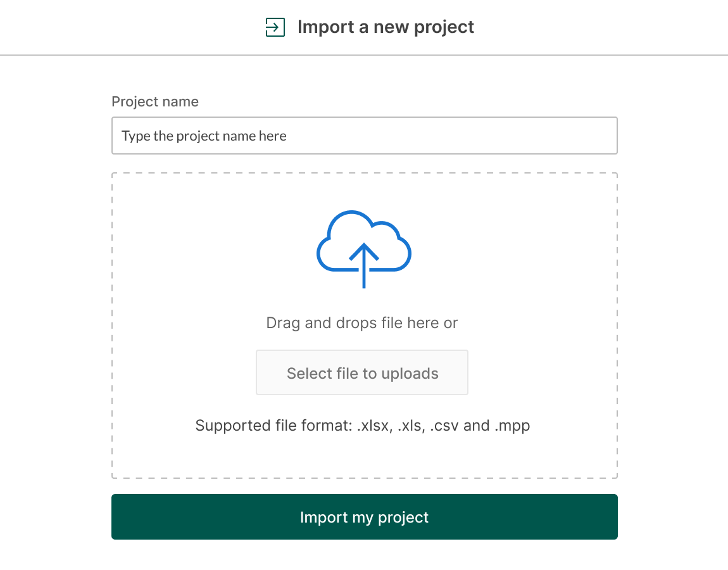Image resolution: width=728 pixels, height=570 pixels.
Task: Click the 'Drag and drops file here or' text
Action: 361,323
